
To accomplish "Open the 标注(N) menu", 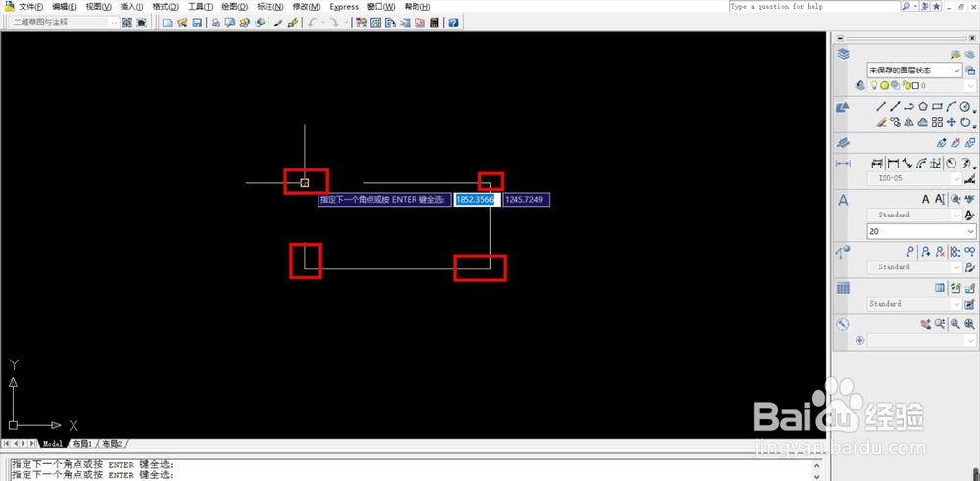I will (270, 6).
